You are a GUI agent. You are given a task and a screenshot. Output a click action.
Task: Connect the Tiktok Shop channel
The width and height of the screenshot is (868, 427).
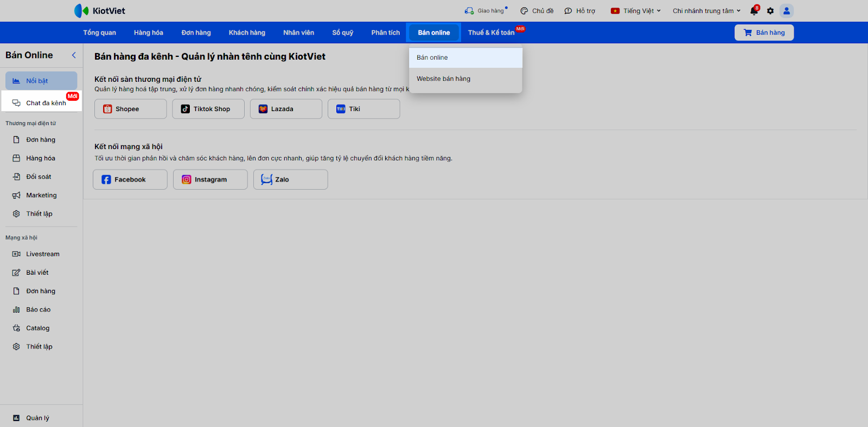coord(208,109)
